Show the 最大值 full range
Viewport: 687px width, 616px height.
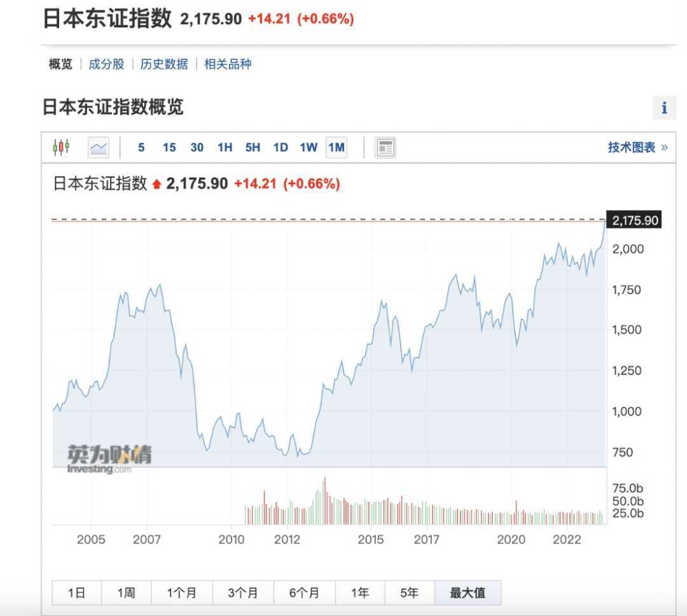[x=468, y=593]
